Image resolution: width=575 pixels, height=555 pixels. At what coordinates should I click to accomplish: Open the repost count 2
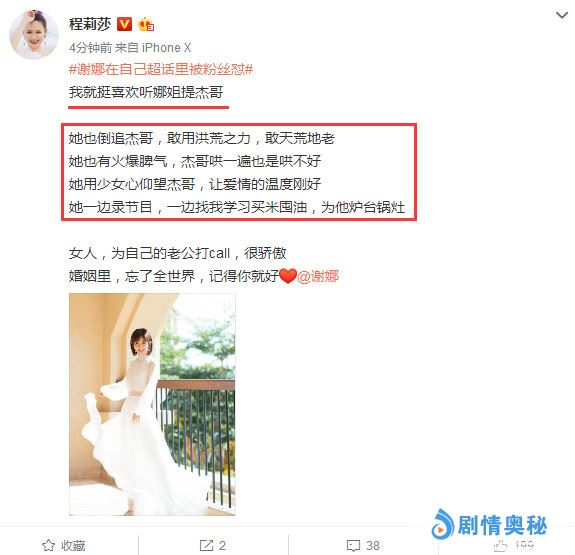tap(222, 545)
